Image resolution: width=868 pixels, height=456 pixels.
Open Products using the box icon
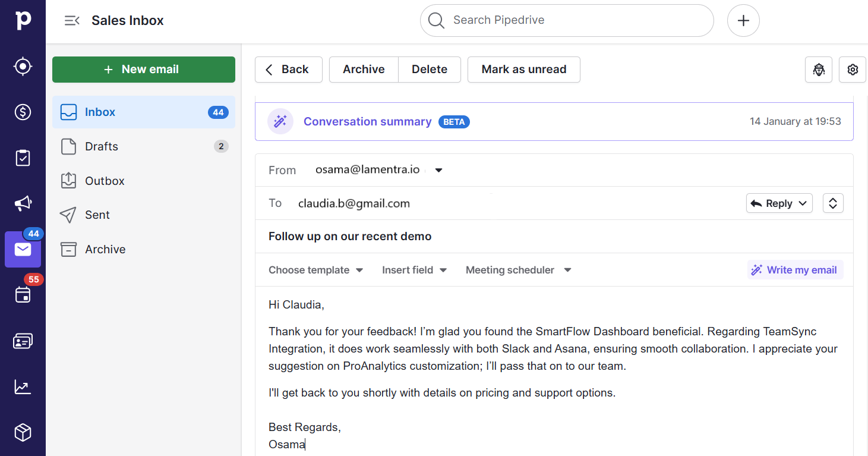[x=23, y=432]
